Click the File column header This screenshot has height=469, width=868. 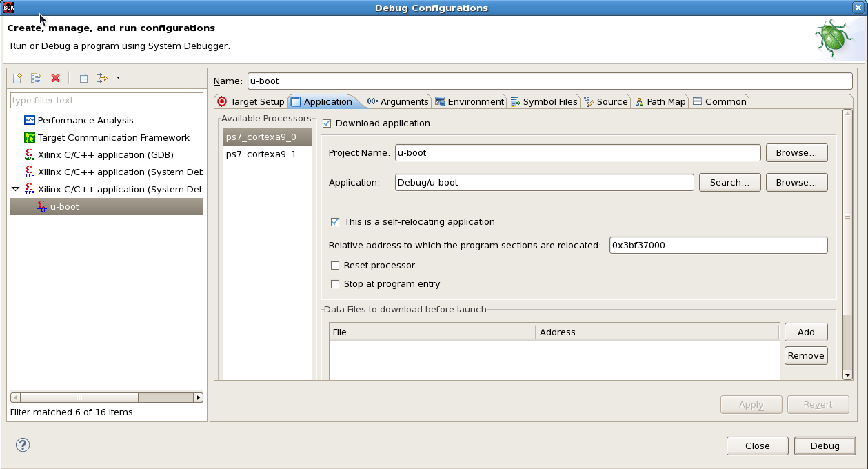(x=432, y=332)
